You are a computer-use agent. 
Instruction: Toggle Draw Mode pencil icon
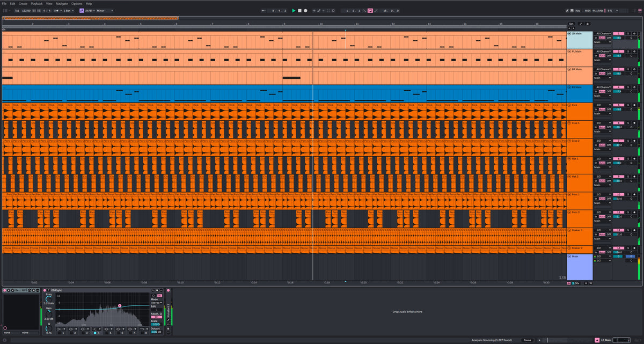point(568,10)
